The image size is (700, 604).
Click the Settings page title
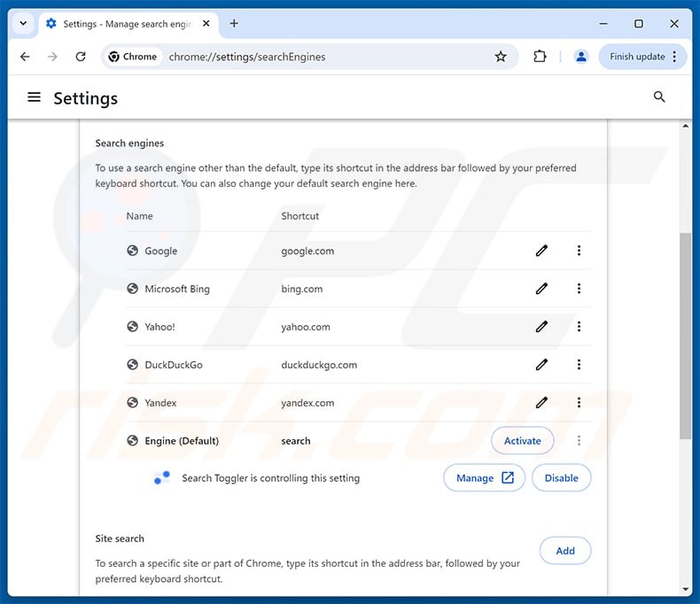click(86, 98)
